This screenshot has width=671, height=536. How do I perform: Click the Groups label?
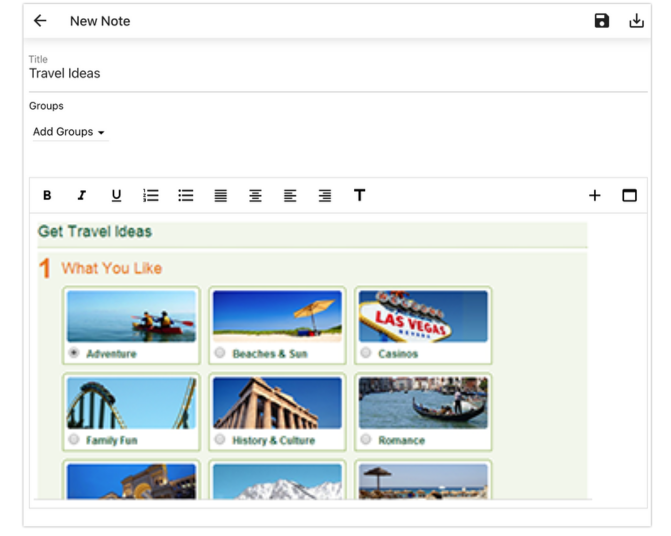pos(46,106)
